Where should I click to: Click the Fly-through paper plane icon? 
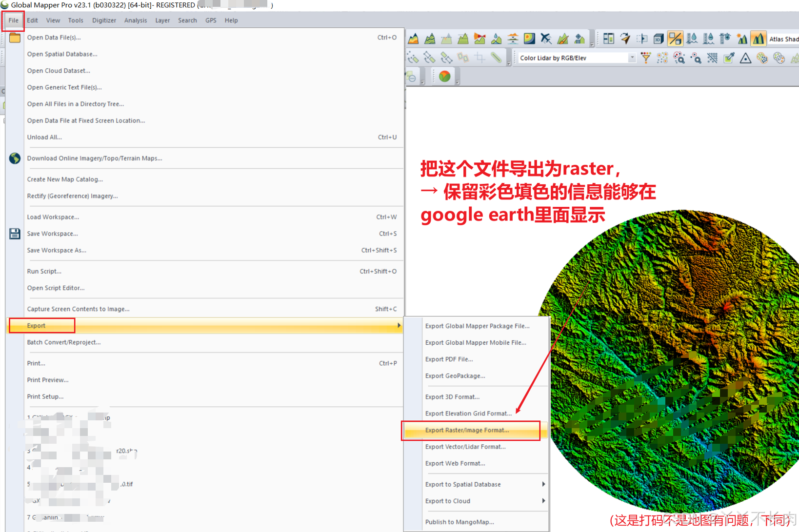click(625, 39)
